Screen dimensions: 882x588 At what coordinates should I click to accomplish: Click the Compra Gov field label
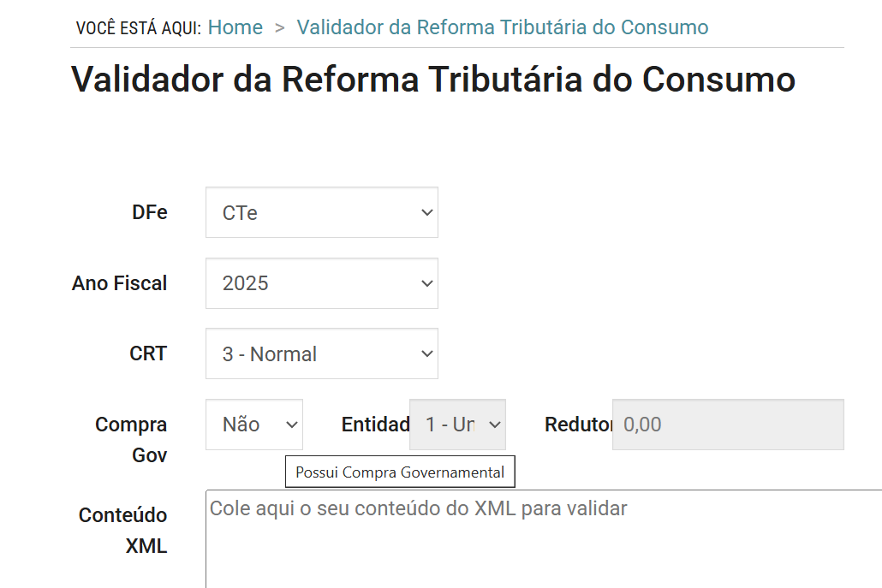click(x=132, y=439)
